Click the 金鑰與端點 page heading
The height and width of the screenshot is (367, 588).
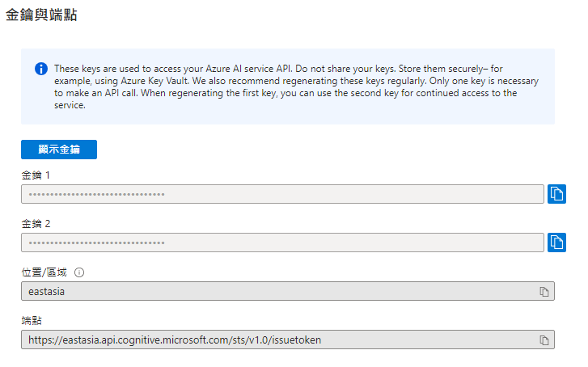pyautogui.click(x=41, y=15)
